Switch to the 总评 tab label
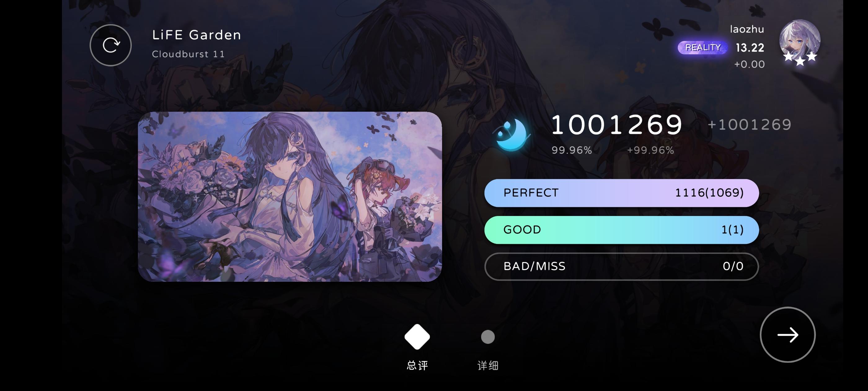 click(x=417, y=365)
